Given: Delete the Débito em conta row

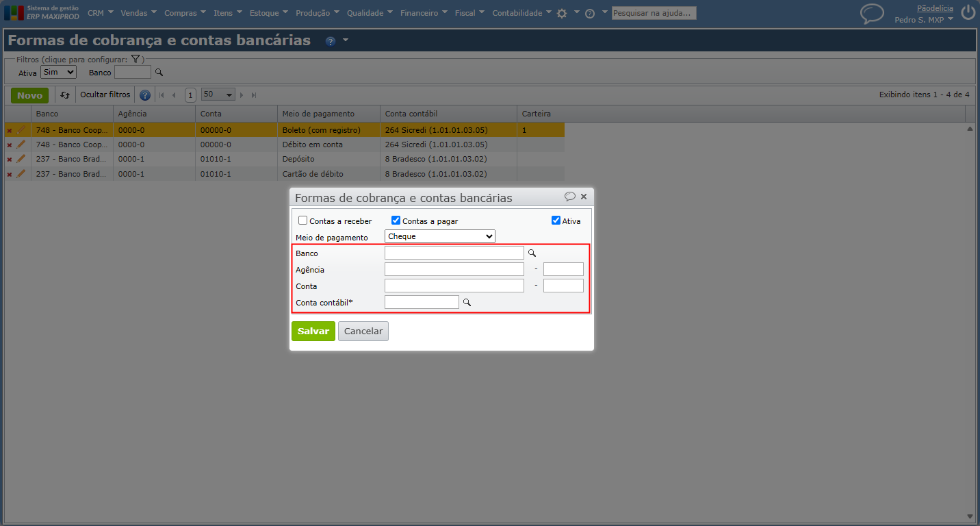Looking at the screenshot, I should point(10,145).
